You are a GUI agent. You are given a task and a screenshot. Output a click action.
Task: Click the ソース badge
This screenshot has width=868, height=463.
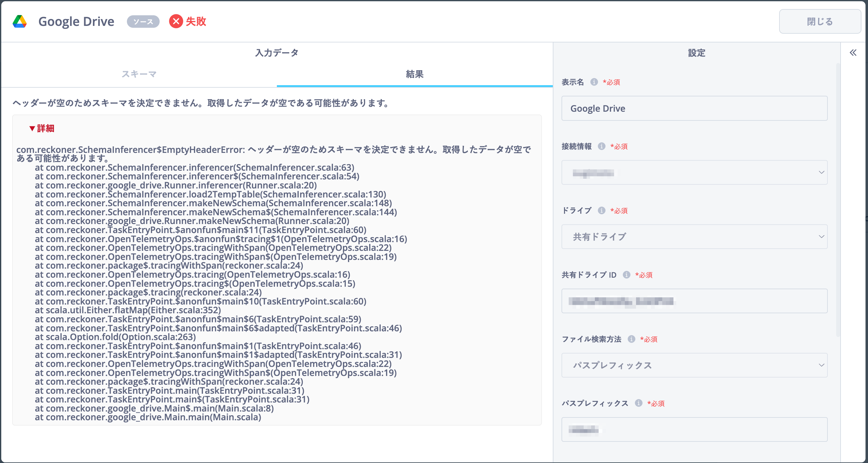point(143,22)
